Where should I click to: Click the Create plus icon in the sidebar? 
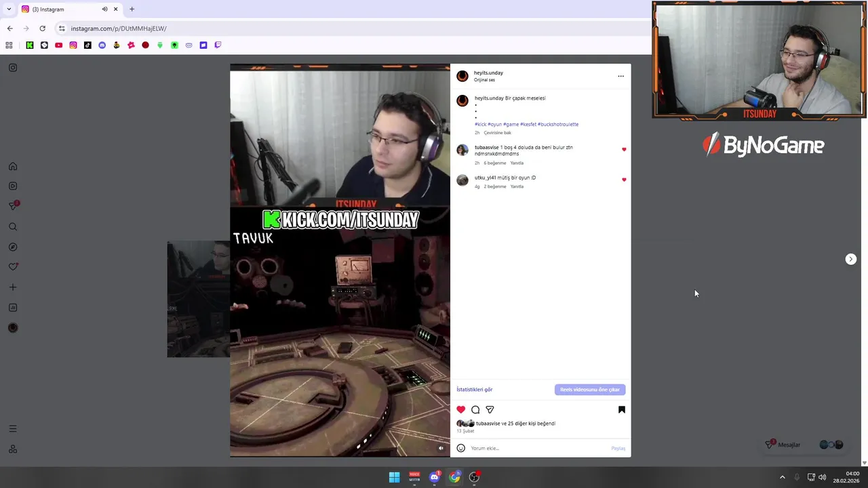point(13,287)
